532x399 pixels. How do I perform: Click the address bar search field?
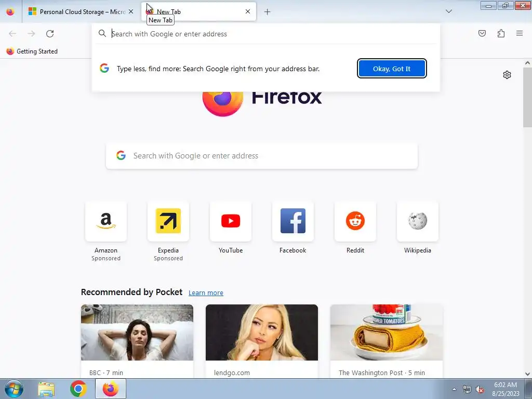tap(266, 34)
